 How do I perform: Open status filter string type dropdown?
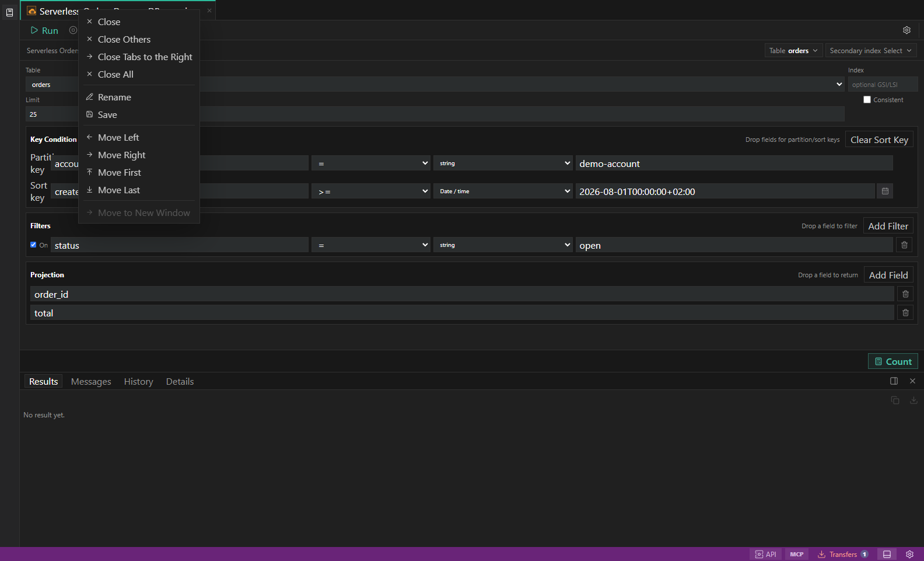tap(503, 245)
